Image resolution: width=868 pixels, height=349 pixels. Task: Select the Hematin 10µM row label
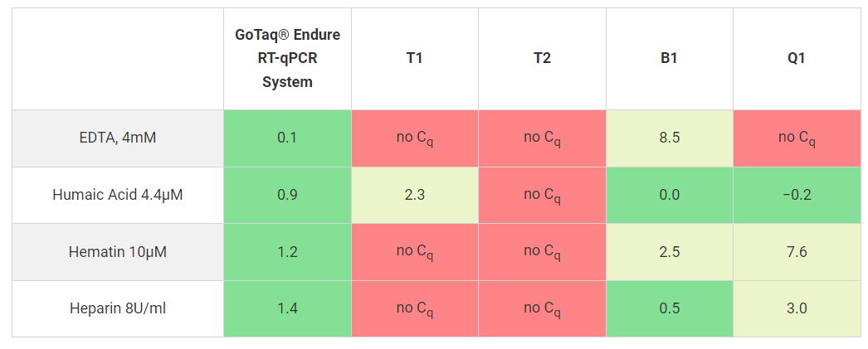tap(117, 251)
